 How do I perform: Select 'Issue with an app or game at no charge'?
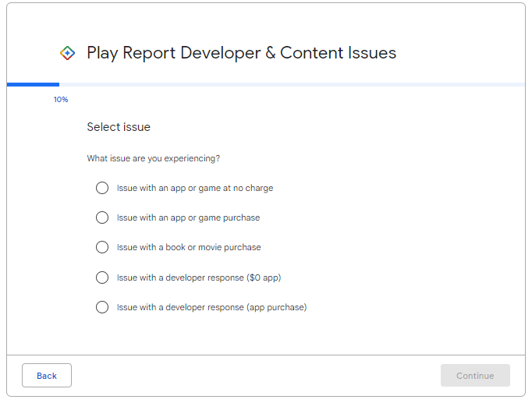coord(102,188)
